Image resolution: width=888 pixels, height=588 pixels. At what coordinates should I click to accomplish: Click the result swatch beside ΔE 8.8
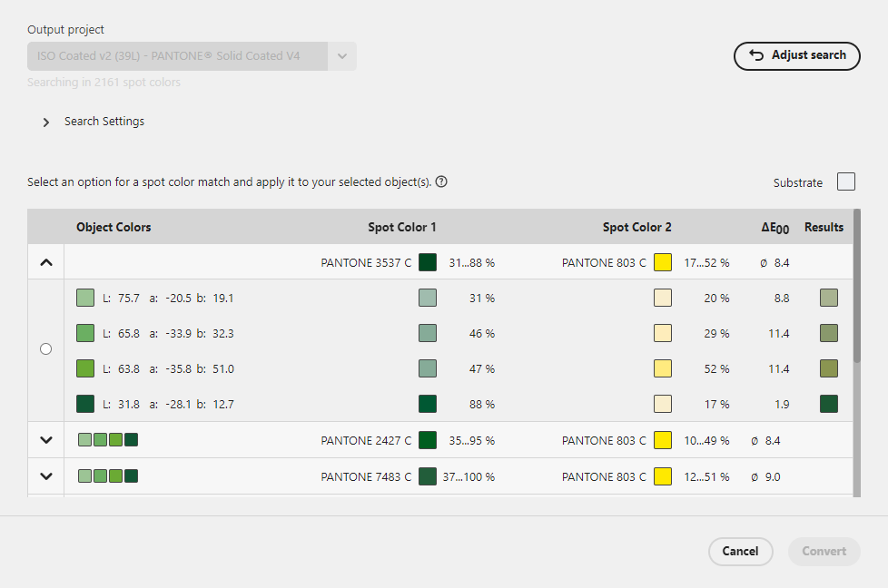[x=828, y=298]
